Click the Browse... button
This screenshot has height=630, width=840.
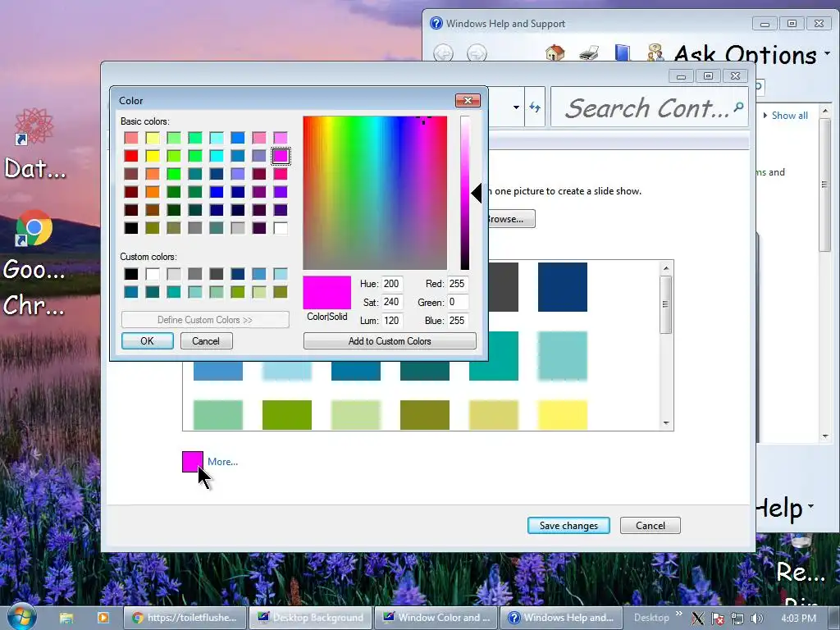click(509, 218)
